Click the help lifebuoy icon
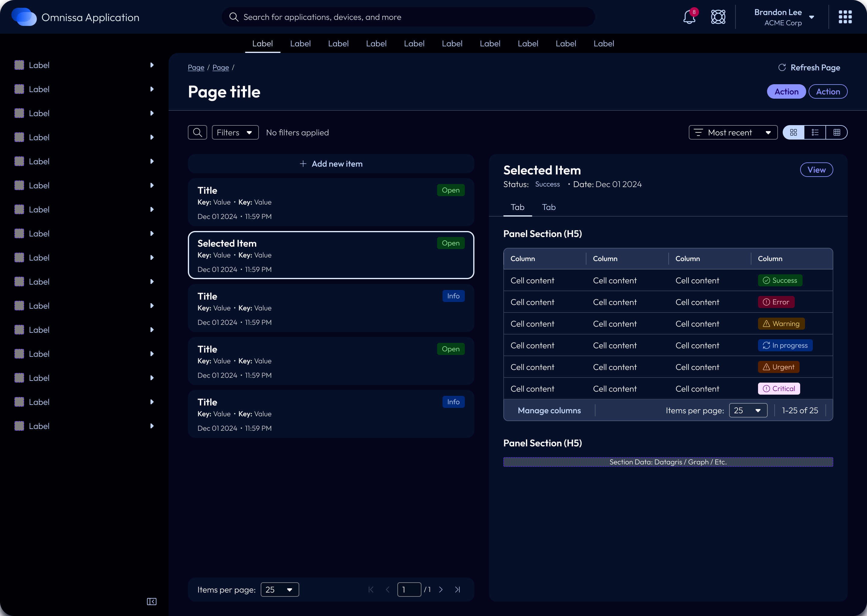The image size is (867, 616). tap(718, 17)
